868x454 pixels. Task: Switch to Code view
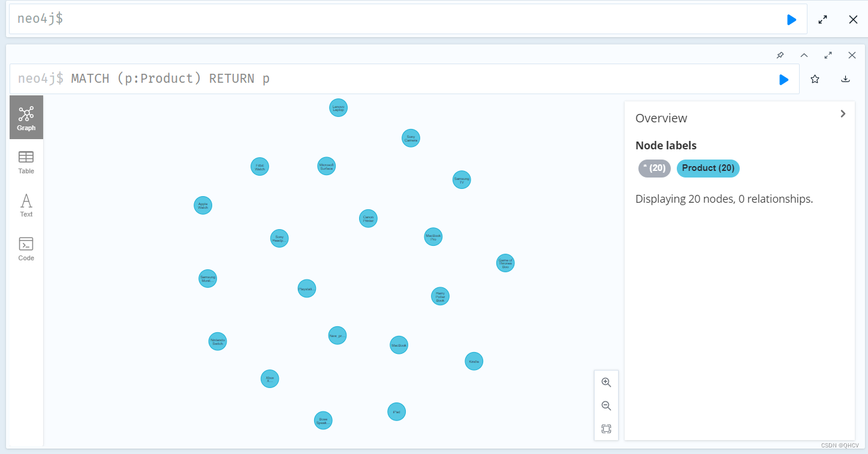click(x=26, y=249)
